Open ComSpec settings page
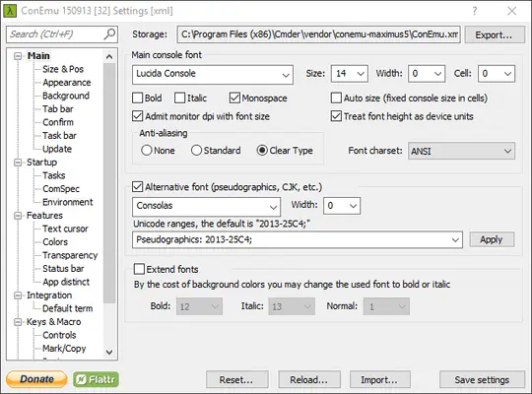Viewport: 532px width, 394px height. click(61, 189)
